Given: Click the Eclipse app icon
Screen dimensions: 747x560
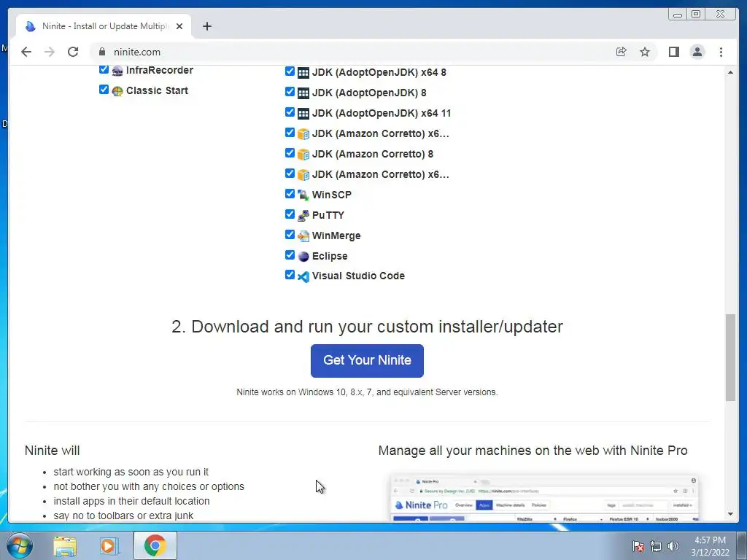Looking at the screenshot, I should click(x=303, y=257).
